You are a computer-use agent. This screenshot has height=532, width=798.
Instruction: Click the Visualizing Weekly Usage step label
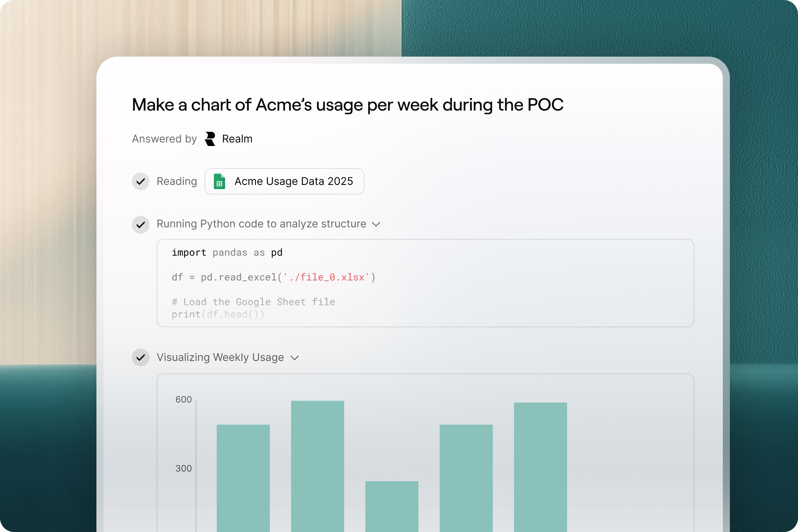click(x=220, y=357)
